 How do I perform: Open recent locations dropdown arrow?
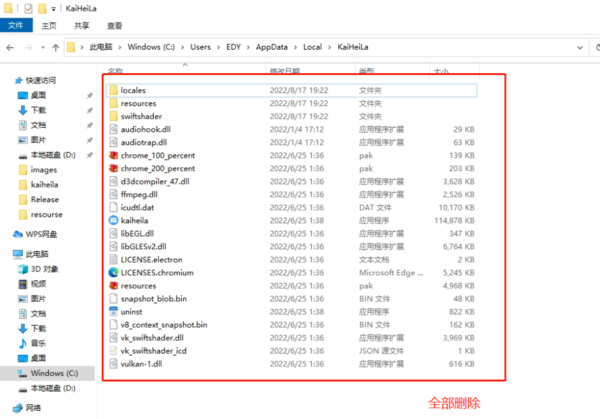tap(43, 47)
